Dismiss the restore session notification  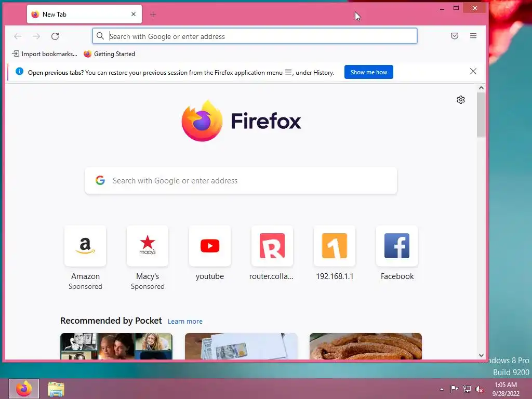(x=473, y=71)
